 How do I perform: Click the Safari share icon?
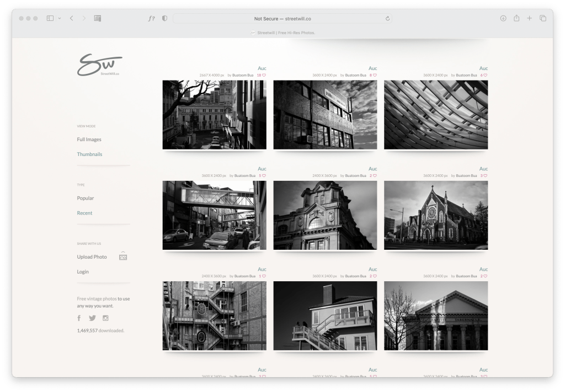pyautogui.click(x=516, y=18)
